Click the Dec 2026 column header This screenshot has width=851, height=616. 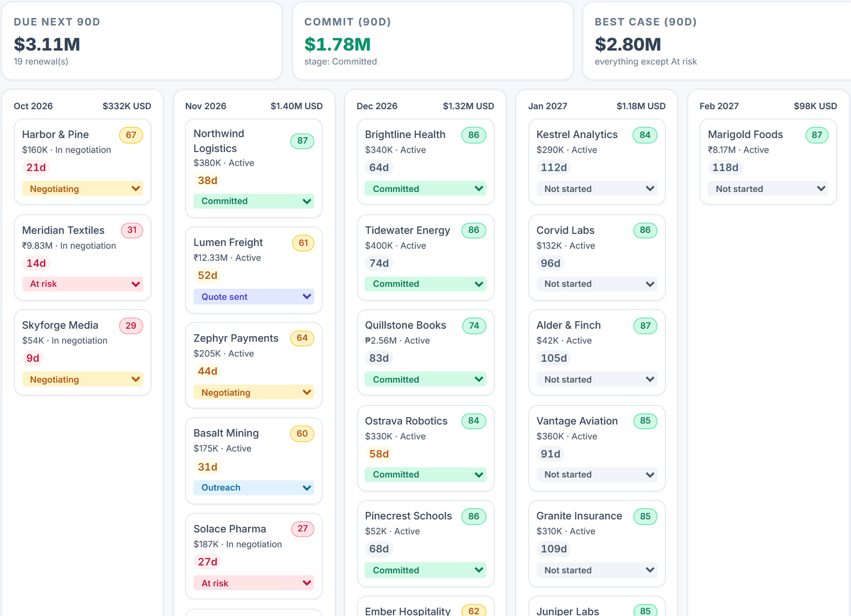(377, 106)
